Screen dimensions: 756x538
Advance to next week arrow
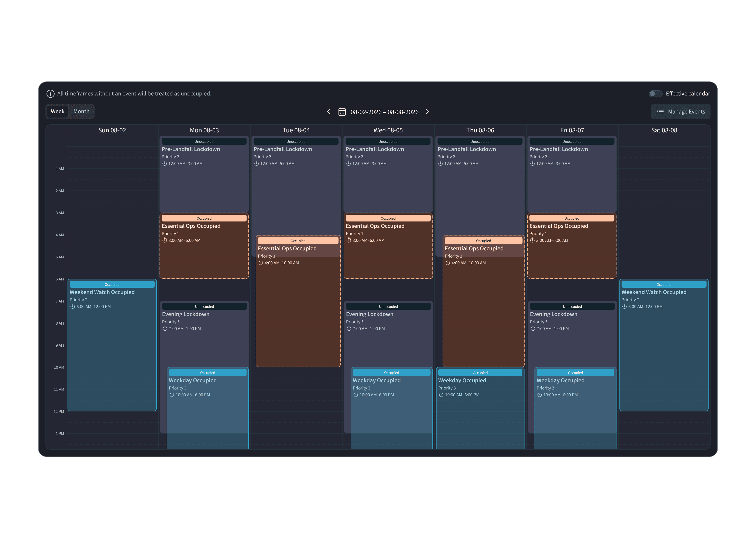coord(427,112)
